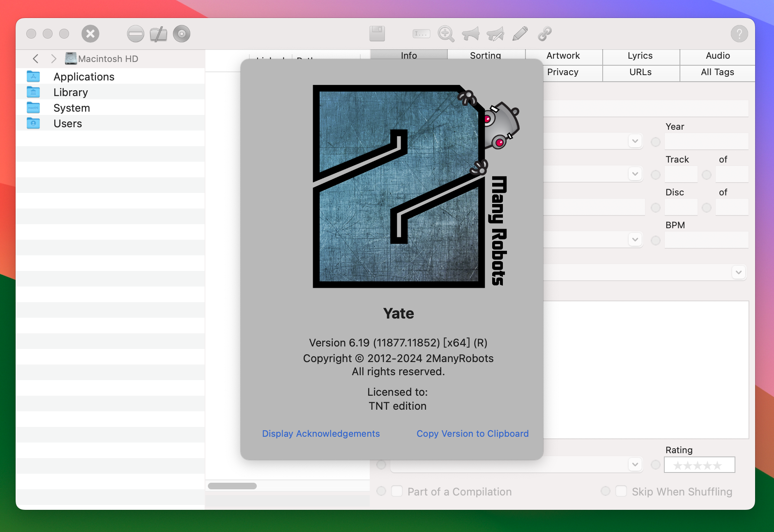Select the System row in browser
Screen dimensions: 774x532
click(110, 108)
